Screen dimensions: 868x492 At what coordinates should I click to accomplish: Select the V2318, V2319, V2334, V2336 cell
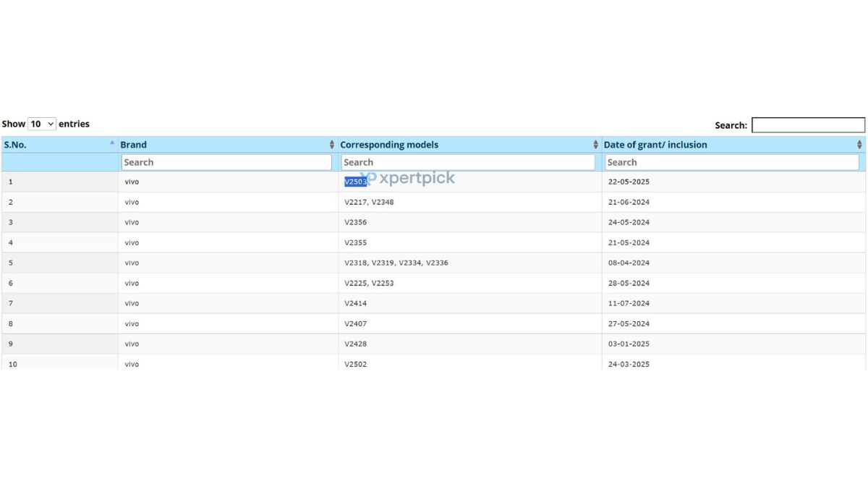(396, 263)
